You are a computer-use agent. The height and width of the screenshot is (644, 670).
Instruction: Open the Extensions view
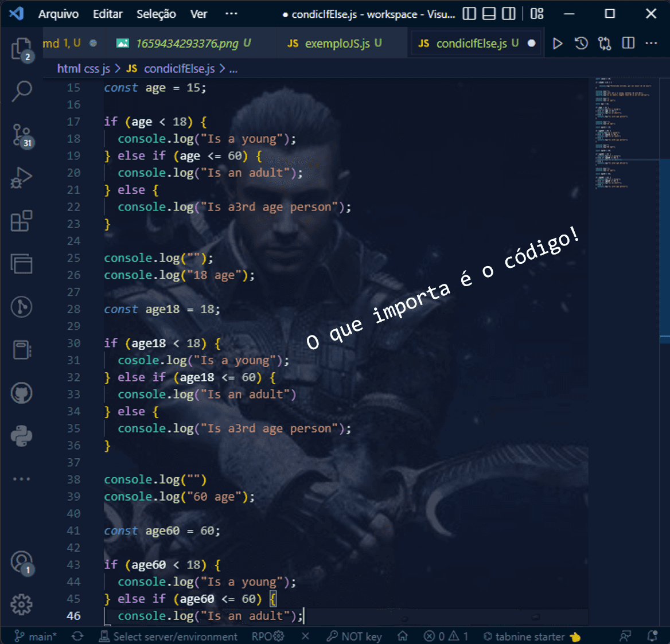click(22, 221)
